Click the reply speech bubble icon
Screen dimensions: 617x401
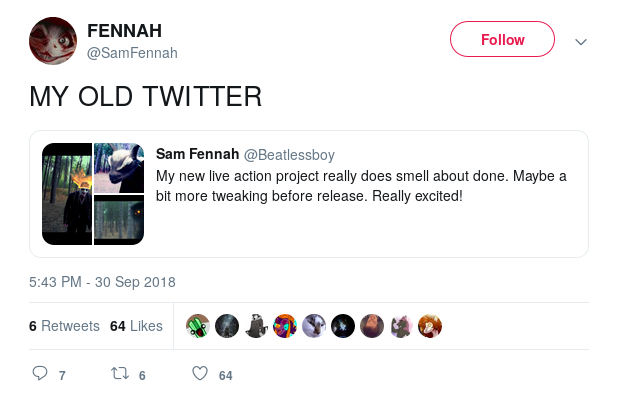coord(40,375)
